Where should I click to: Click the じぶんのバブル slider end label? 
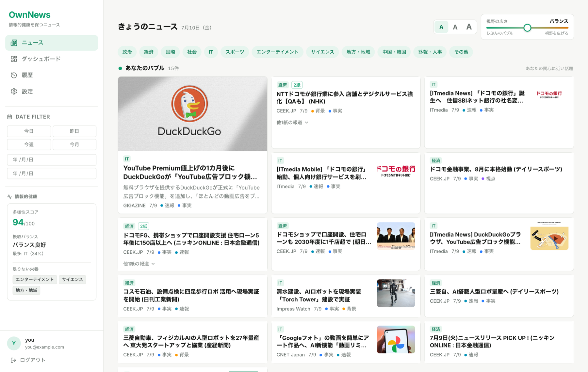coord(500,33)
